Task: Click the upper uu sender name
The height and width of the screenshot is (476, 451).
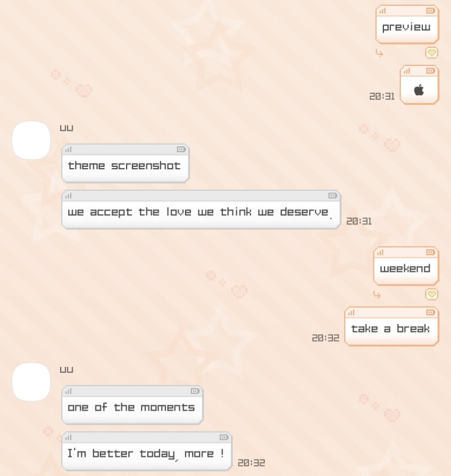Action: click(67, 128)
